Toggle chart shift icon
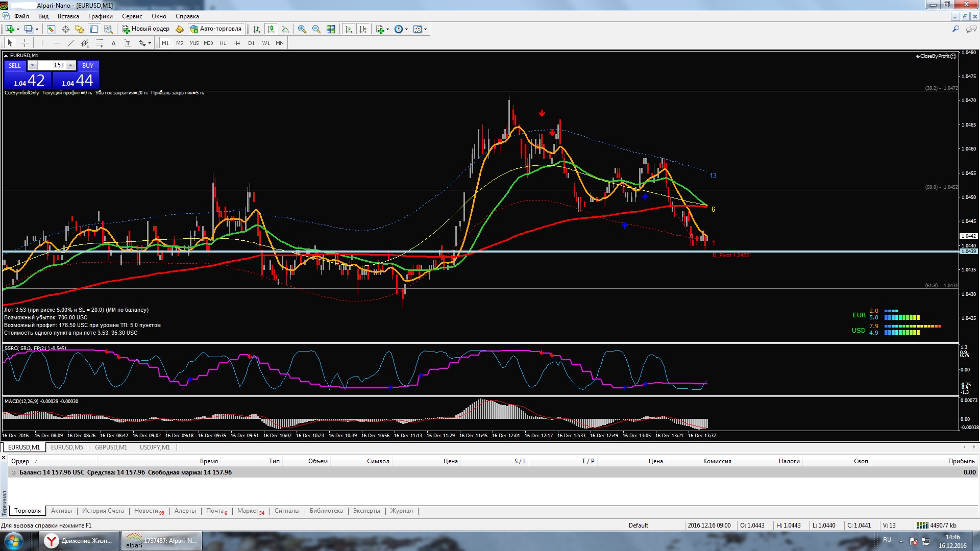Image resolution: width=980 pixels, height=551 pixels. 363,29
